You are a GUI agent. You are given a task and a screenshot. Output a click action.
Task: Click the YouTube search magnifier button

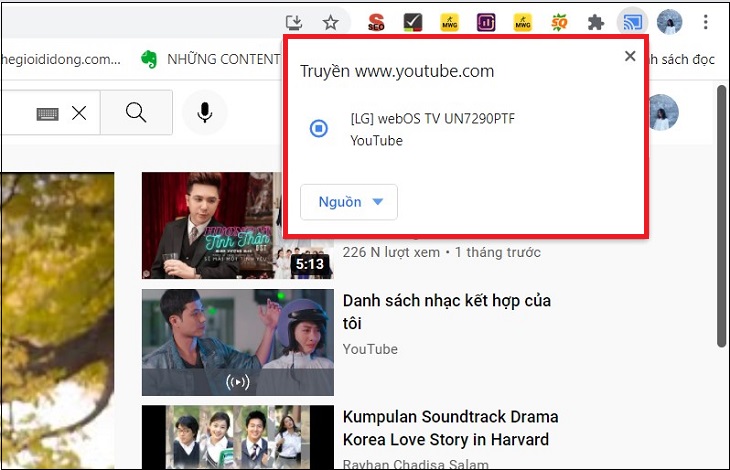(x=136, y=113)
